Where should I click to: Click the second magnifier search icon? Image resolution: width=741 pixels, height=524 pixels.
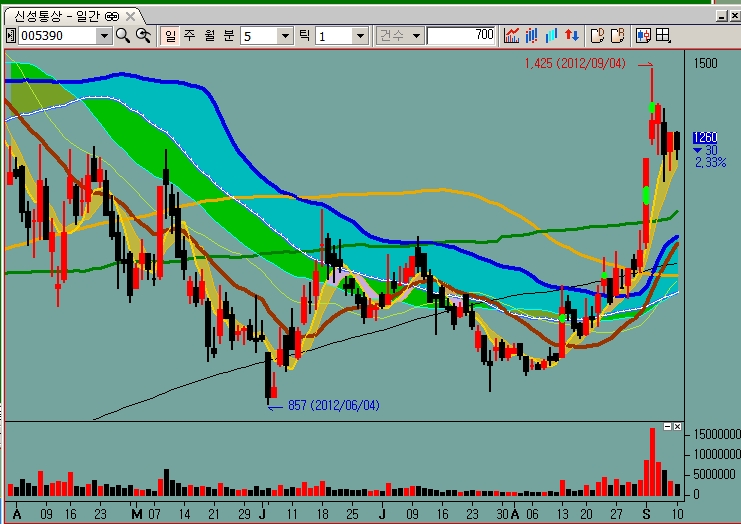[x=143, y=35]
